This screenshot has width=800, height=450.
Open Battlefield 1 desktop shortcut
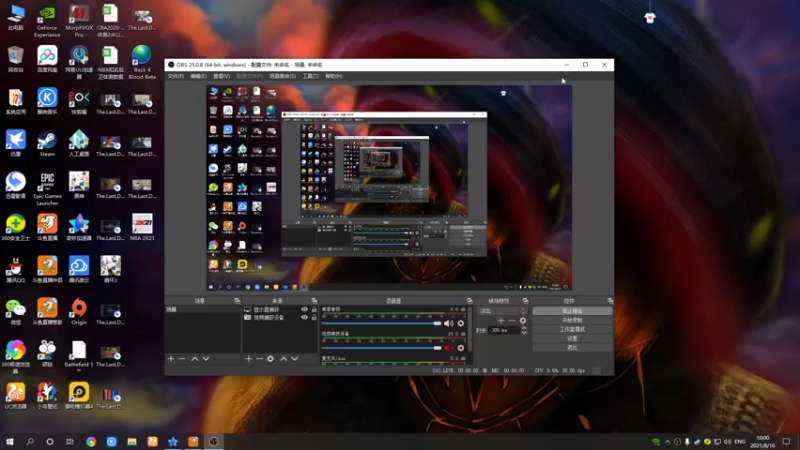click(x=79, y=354)
